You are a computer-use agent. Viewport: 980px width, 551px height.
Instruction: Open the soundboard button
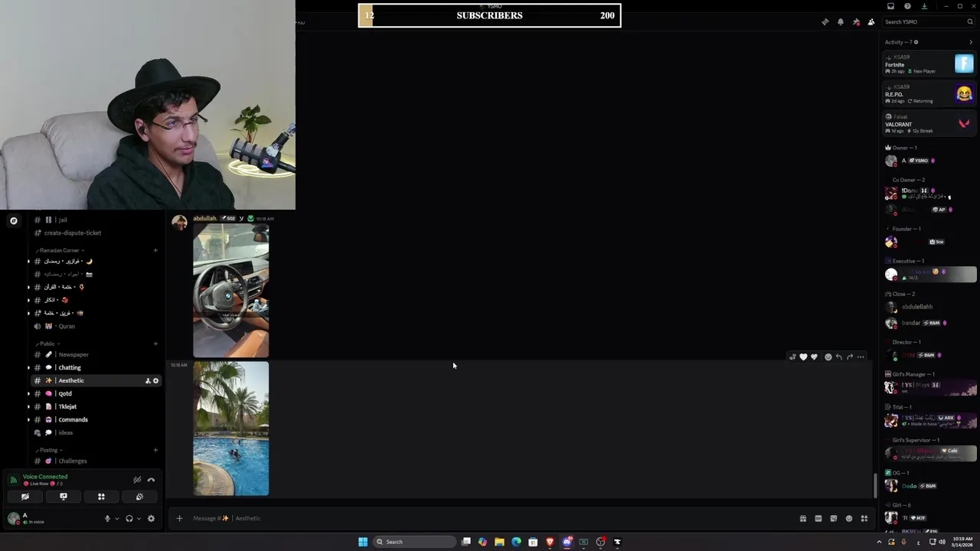click(139, 497)
